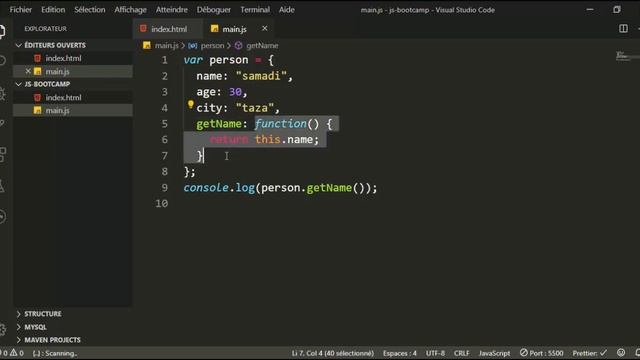Open the Fichier menu
The height and width of the screenshot is (360, 640).
[21, 10]
